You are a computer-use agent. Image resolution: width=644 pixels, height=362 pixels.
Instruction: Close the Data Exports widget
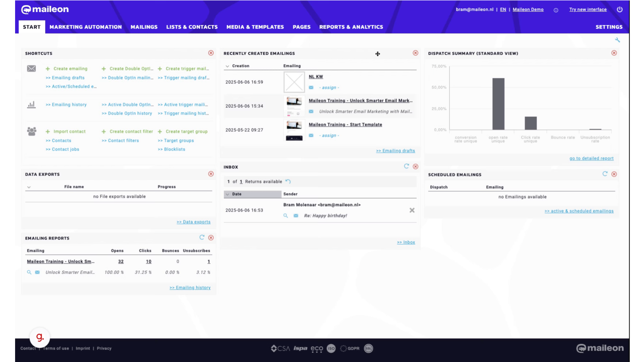(x=211, y=174)
